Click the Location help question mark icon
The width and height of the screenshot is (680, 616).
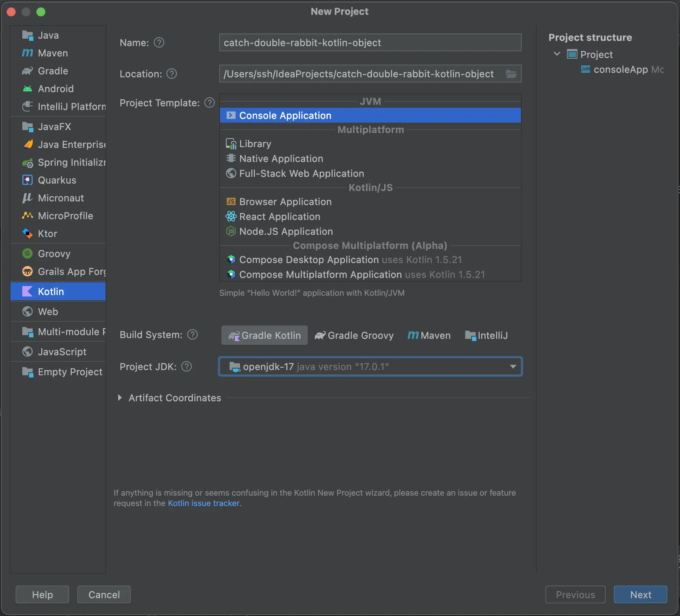tap(172, 74)
